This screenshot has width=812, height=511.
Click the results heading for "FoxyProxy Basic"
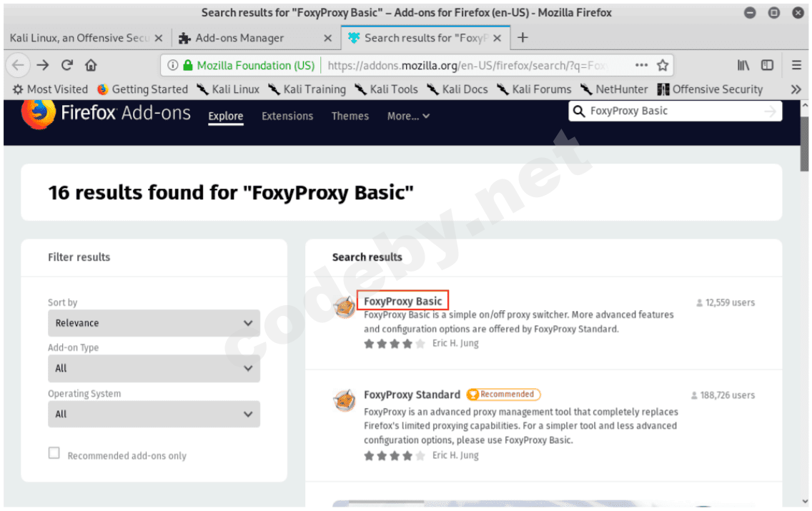231,192
